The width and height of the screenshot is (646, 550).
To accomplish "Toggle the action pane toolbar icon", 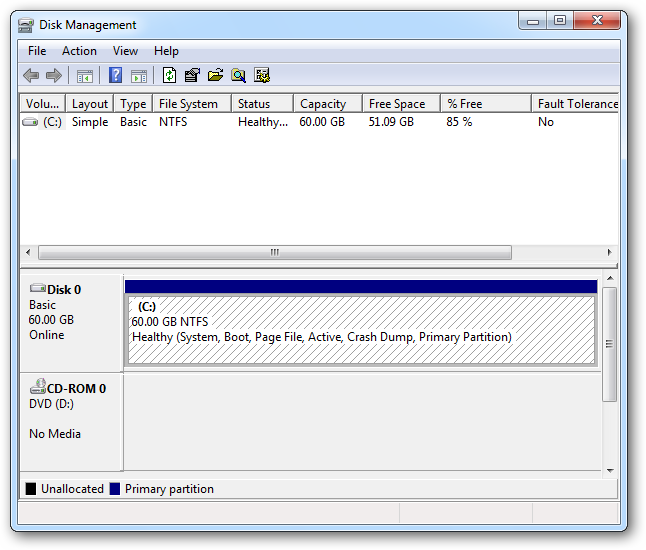I will coord(139,76).
